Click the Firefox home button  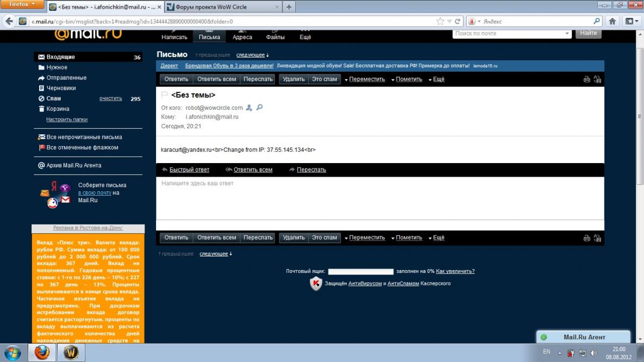612,21
